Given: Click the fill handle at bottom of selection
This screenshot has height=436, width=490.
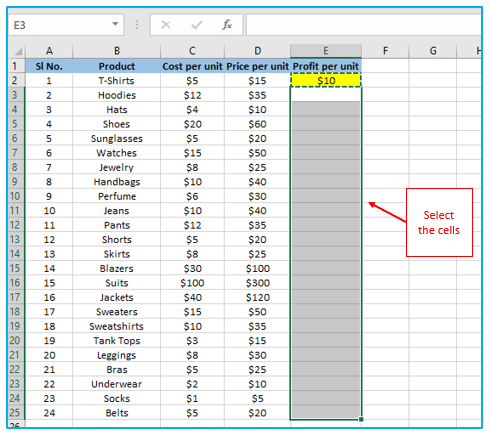Looking at the screenshot, I should pyautogui.click(x=361, y=419).
